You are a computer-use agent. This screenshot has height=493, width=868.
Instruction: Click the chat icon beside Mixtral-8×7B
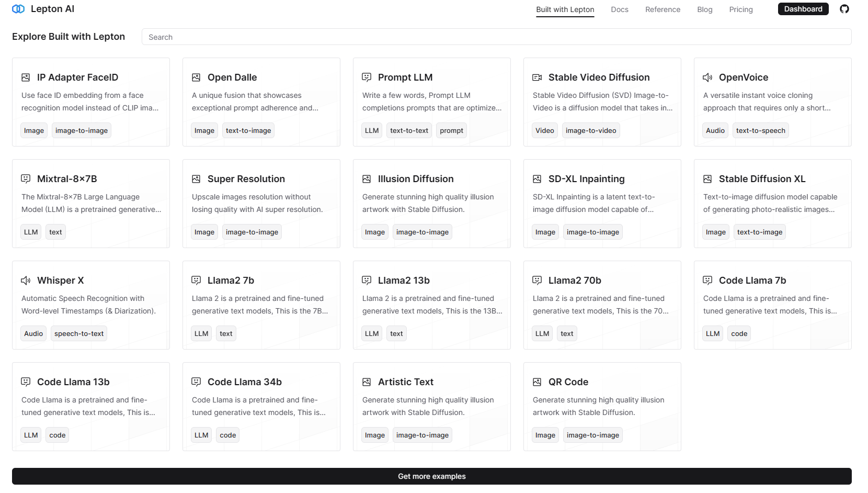coord(26,179)
